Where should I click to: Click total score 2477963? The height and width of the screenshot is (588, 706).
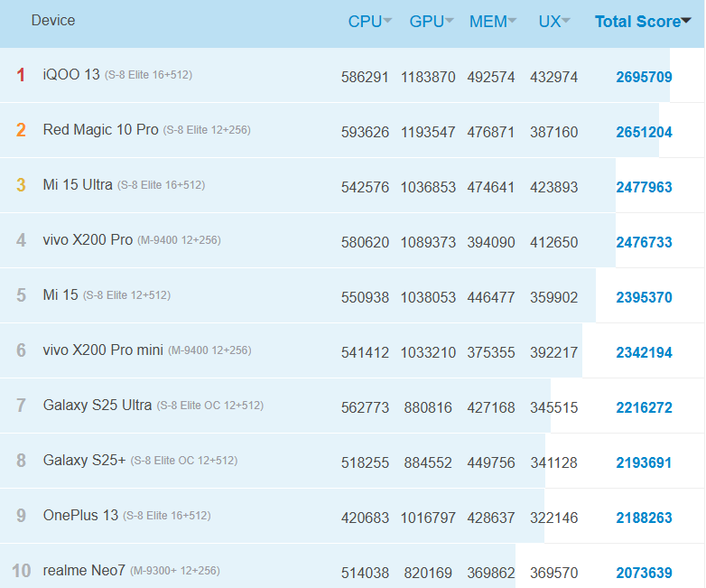(644, 187)
